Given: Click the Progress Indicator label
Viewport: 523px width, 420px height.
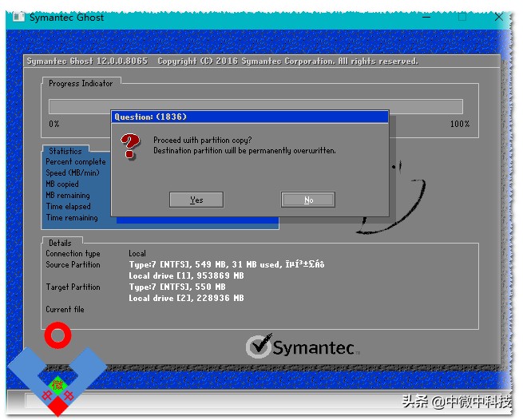Looking at the screenshot, I should pos(81,83).
